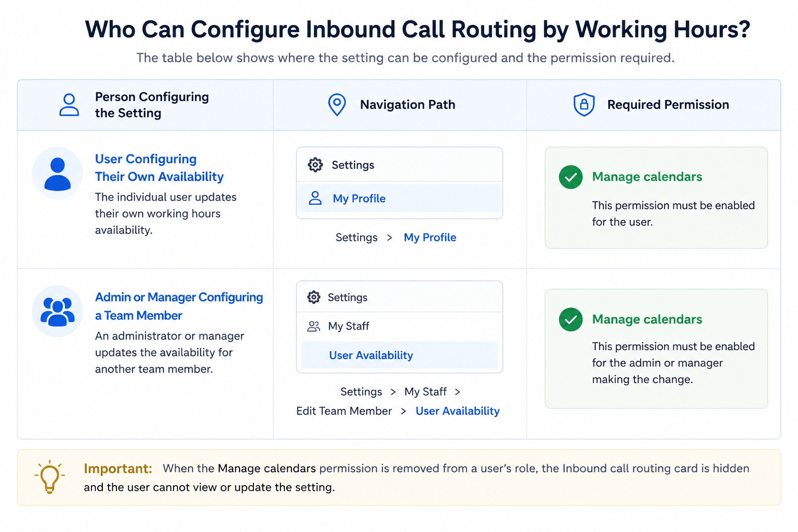Viewport: 798px width, 532px height.
Task: Click the Admin or Manager Configuring a Team Member heading
Action: pyautogui.click(x=179, y=306)
